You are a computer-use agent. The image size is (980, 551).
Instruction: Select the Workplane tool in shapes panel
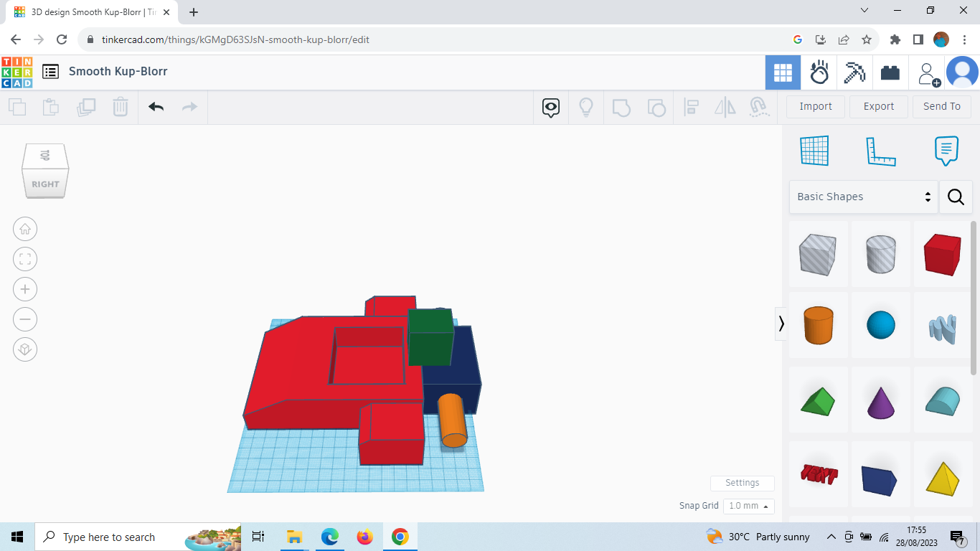tap(814, 151)
